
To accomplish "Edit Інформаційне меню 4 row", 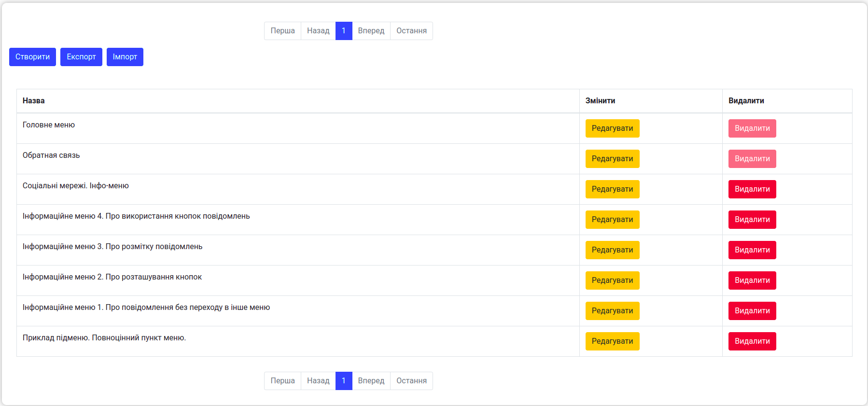I will 612,220.
